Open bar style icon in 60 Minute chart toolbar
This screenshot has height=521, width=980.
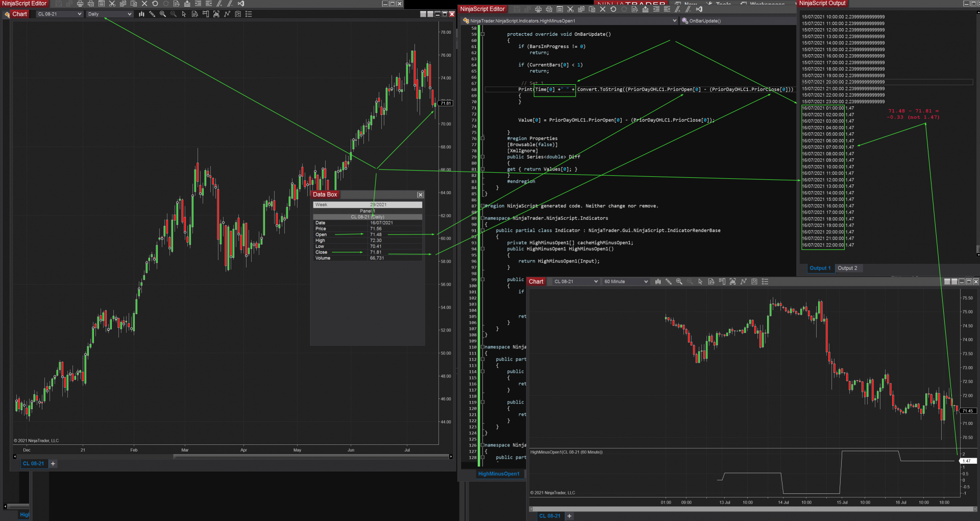click(658, 281)
